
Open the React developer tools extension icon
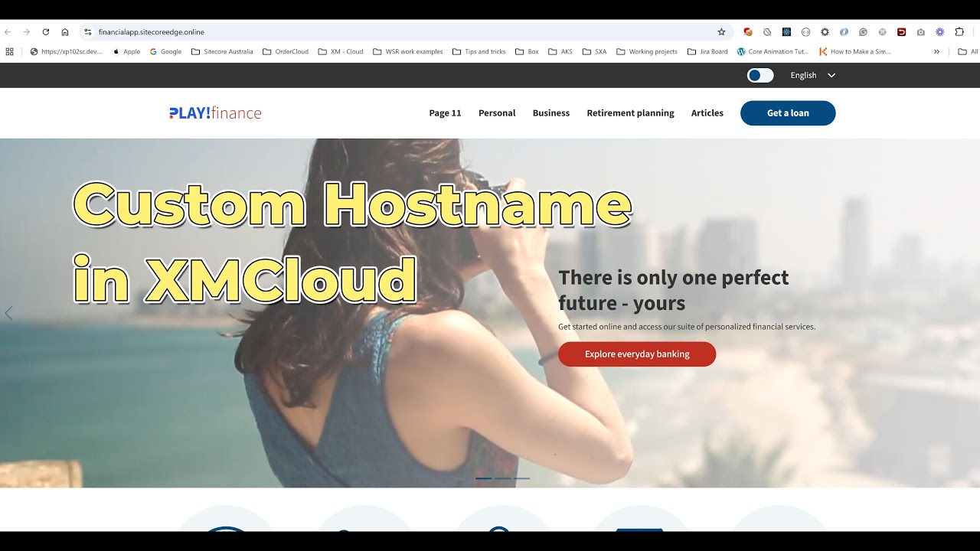point(786,32)
